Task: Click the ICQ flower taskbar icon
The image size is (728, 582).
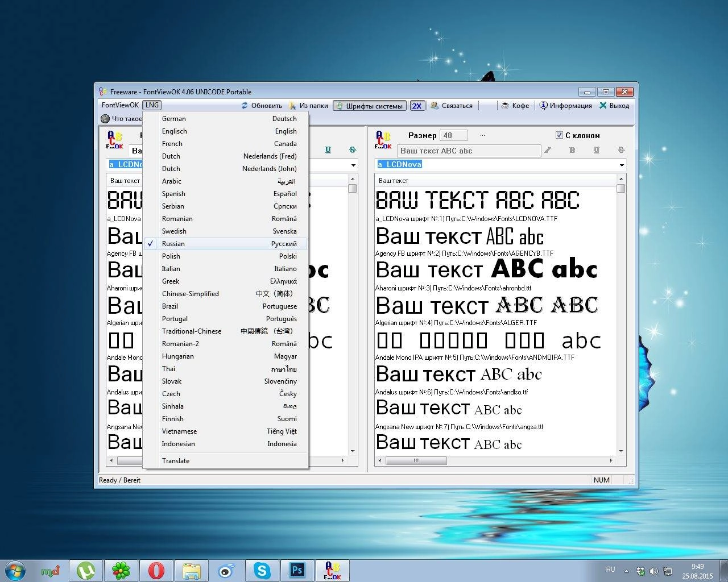Action: 121,571
